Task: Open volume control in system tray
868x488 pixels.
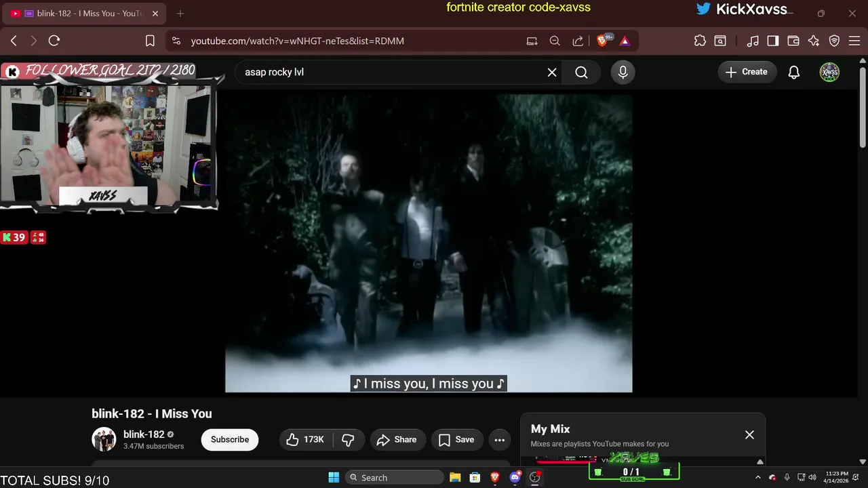Action: (x=812, y=477)
